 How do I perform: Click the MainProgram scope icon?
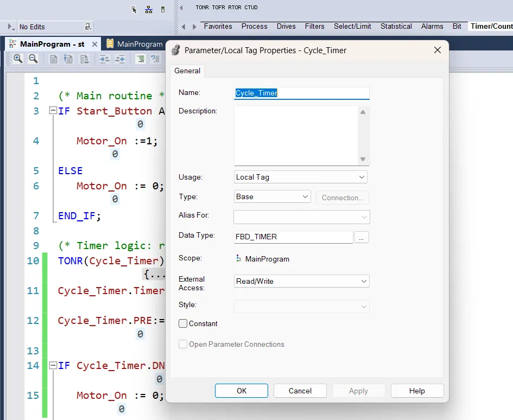click(238, 258)
